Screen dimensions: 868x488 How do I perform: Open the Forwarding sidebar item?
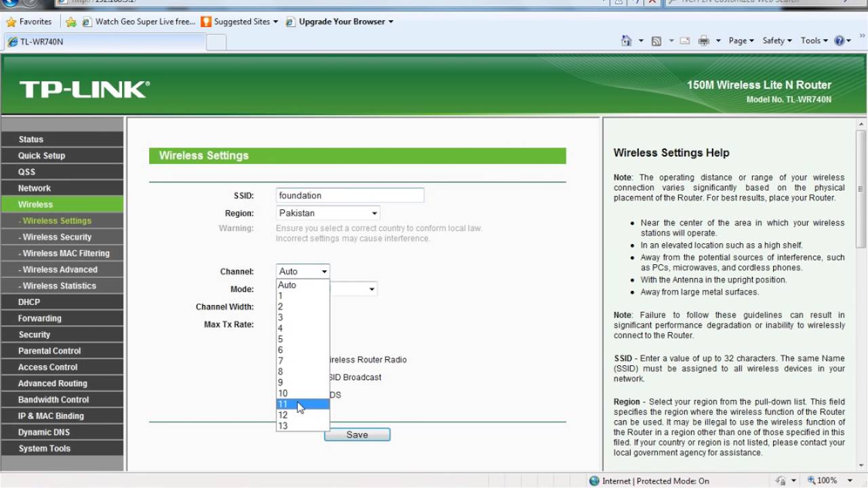pos(62,318)
